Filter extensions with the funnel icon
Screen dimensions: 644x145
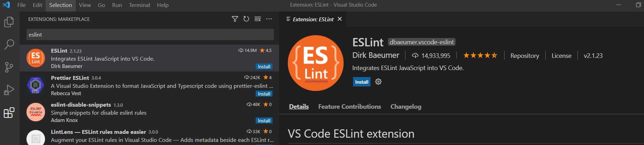click(235, 19)
